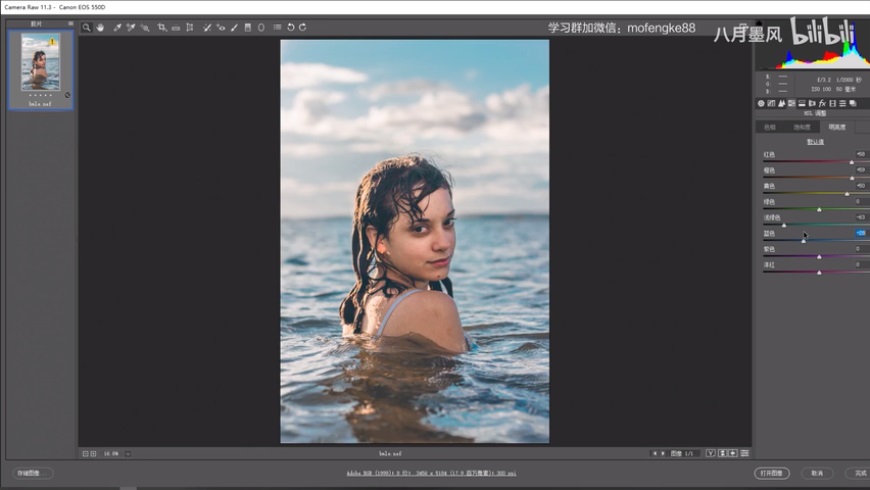Open the Adobe RGB workflow options link
Screen dimensions: 870x490
coord(431,473)
